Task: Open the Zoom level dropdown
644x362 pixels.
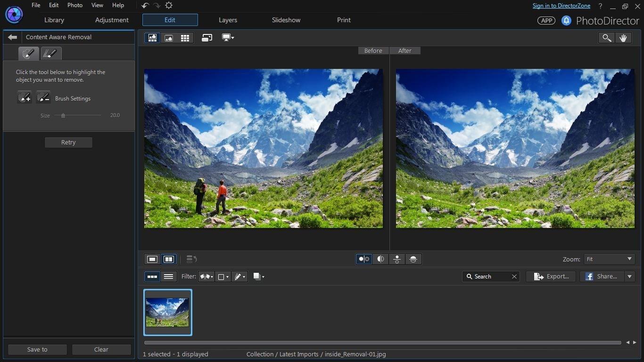Action: (609, 259)
